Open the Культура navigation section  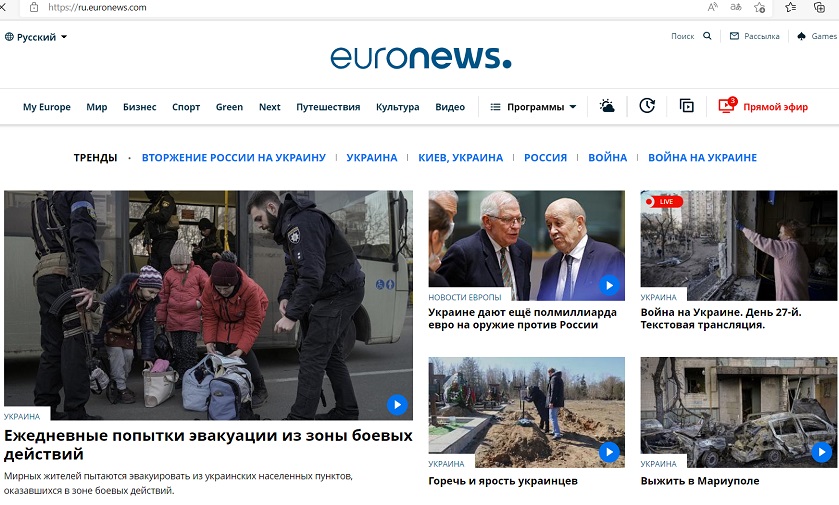(398, 107)
